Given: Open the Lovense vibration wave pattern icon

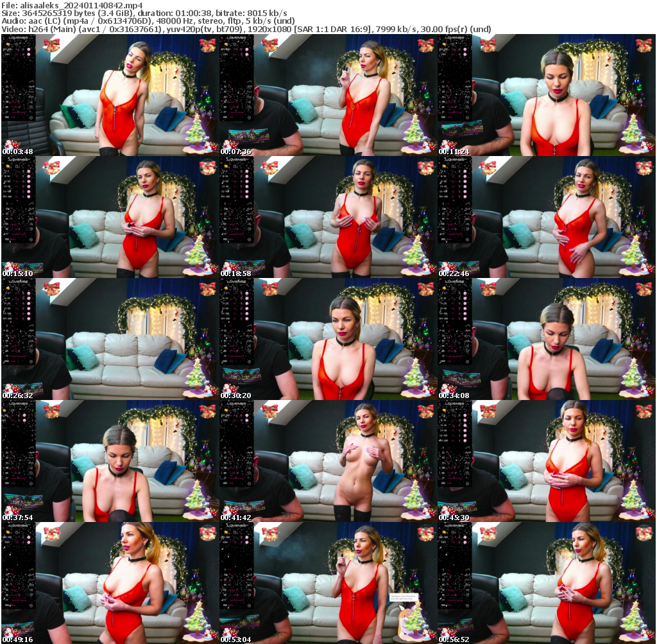Looking at the screenshot, I should [31, 91].
